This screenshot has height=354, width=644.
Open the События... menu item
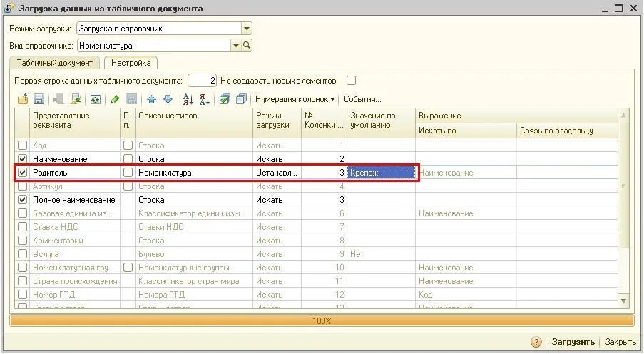click(x=362, y=99)
